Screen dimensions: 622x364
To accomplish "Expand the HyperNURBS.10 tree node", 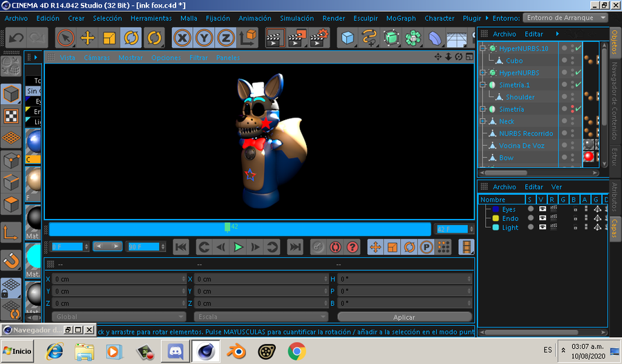I will [x=483, y=48].
